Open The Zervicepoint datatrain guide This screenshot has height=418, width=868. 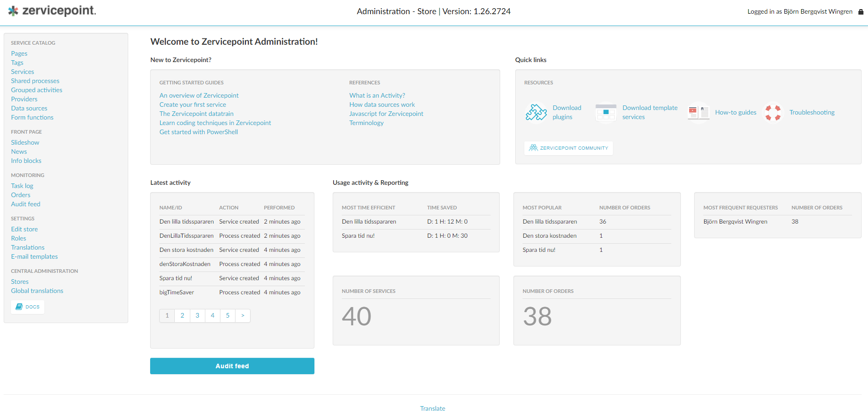196,114
